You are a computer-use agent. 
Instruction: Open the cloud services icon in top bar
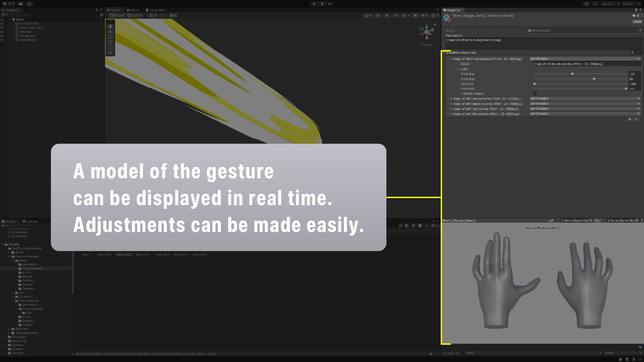click(x=20, y=4)
